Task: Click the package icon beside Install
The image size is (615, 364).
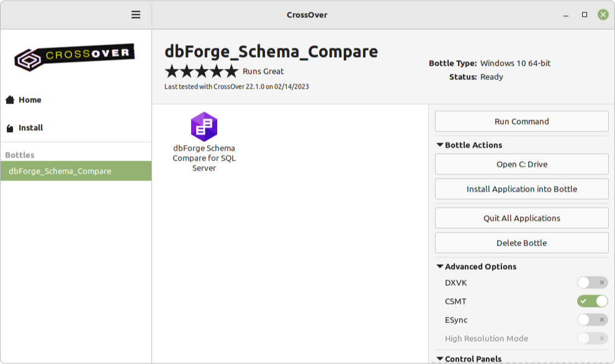Action: click(10, 128)
